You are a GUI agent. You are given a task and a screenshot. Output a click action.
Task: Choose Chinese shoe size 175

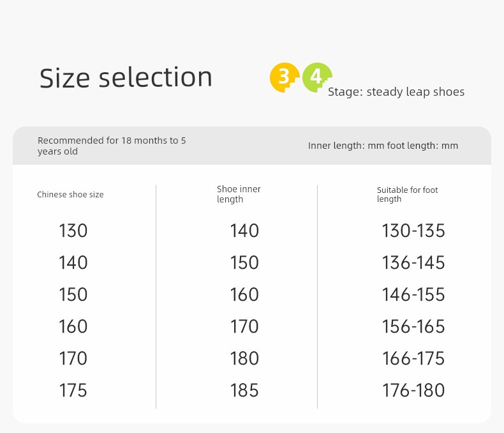pyautogui.click(x=73, y=390)
